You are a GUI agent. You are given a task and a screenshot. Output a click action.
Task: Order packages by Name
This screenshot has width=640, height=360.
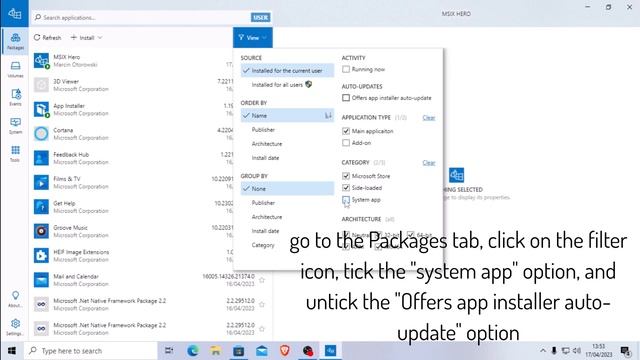[x=287, y=116]
